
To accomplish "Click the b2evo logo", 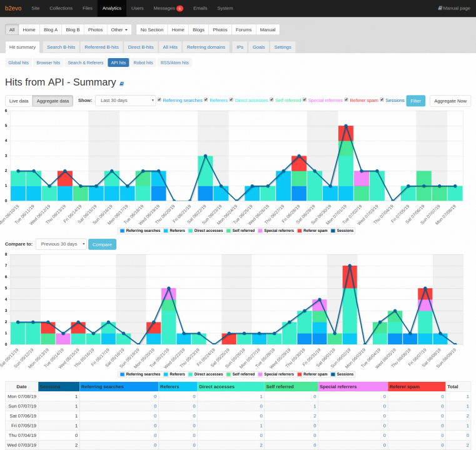I will pyautogui.click(x=13, y=8).
